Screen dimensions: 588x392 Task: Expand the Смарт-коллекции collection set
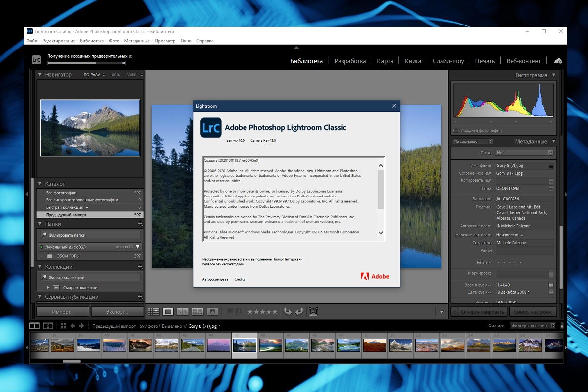[x=49, y=287]
